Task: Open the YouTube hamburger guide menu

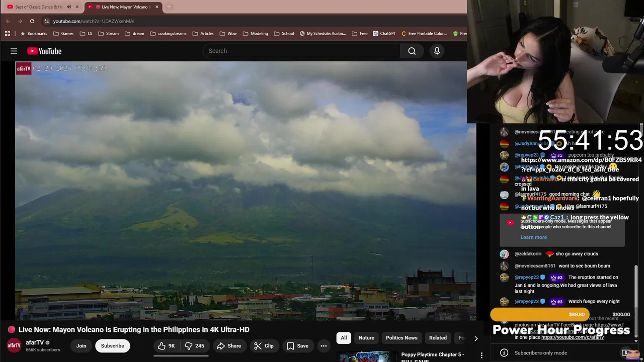Action: pyautogui.click(x=14, y=51)
